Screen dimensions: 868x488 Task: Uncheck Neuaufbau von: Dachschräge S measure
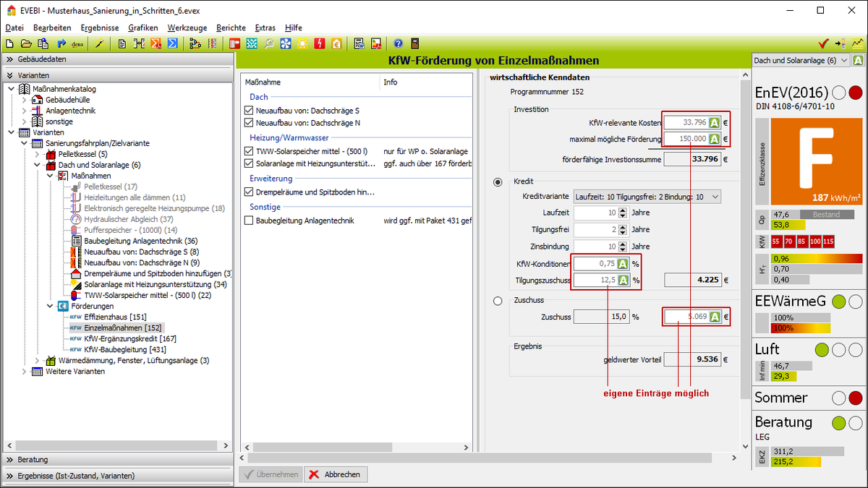[x=250, y=111]
